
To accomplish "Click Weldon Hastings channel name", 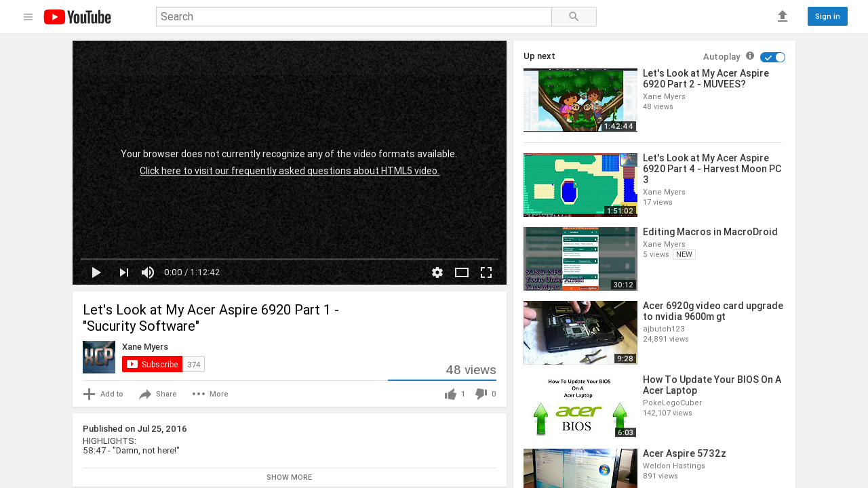I will coord(674,466).
